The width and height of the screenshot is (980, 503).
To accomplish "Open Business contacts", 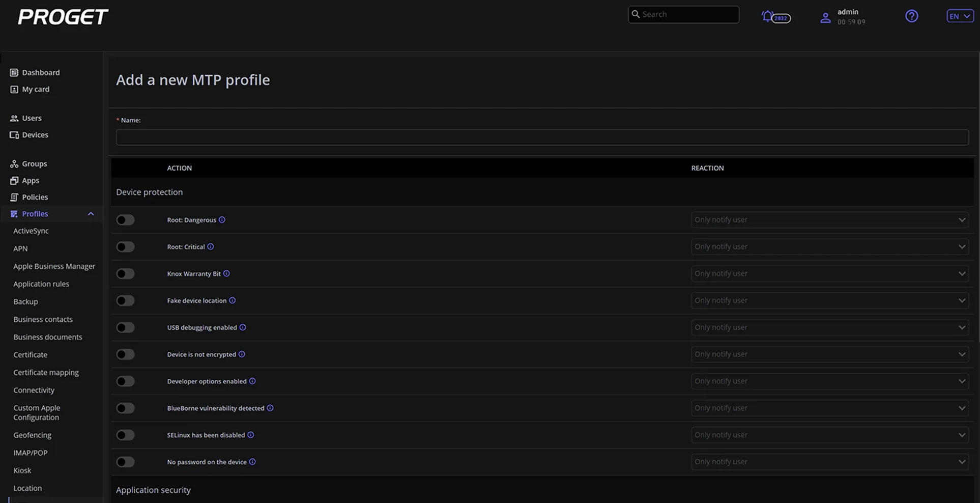I will (x=43, y=319).
